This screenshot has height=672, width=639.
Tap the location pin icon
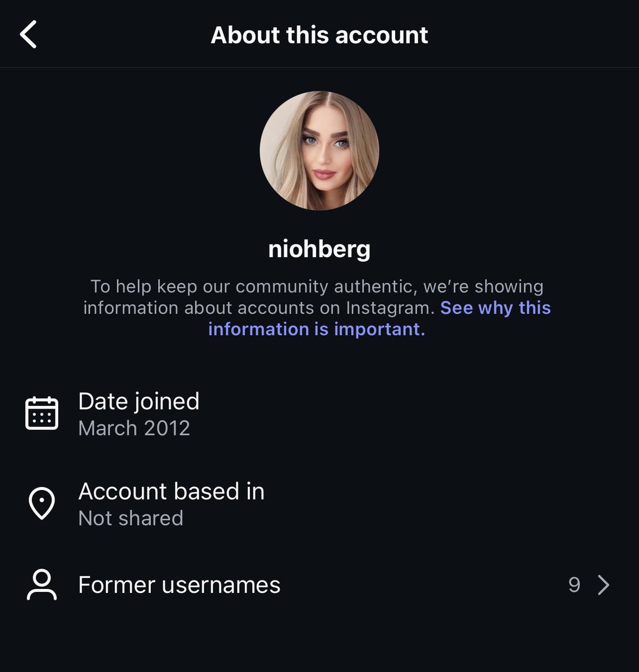coord(41,503)
